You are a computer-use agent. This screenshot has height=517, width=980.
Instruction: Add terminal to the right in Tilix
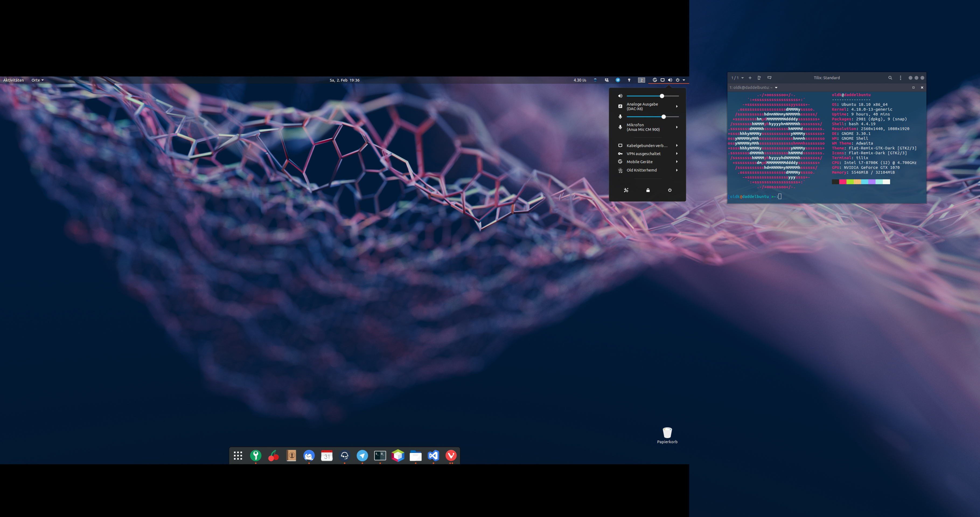pos(759,78)
